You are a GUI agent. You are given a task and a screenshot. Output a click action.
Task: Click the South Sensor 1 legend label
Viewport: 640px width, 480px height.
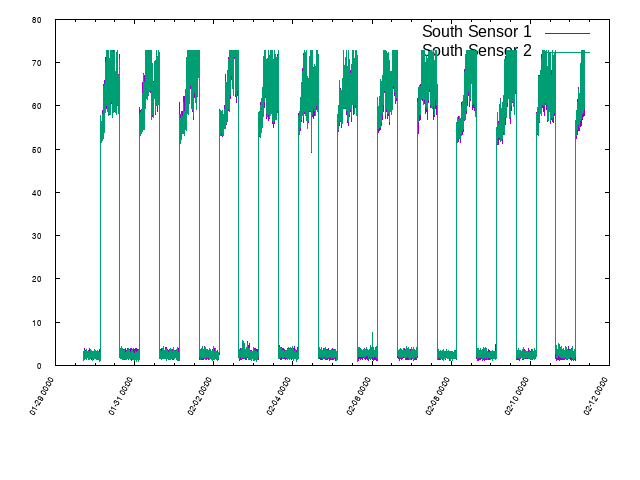[476, 32]
